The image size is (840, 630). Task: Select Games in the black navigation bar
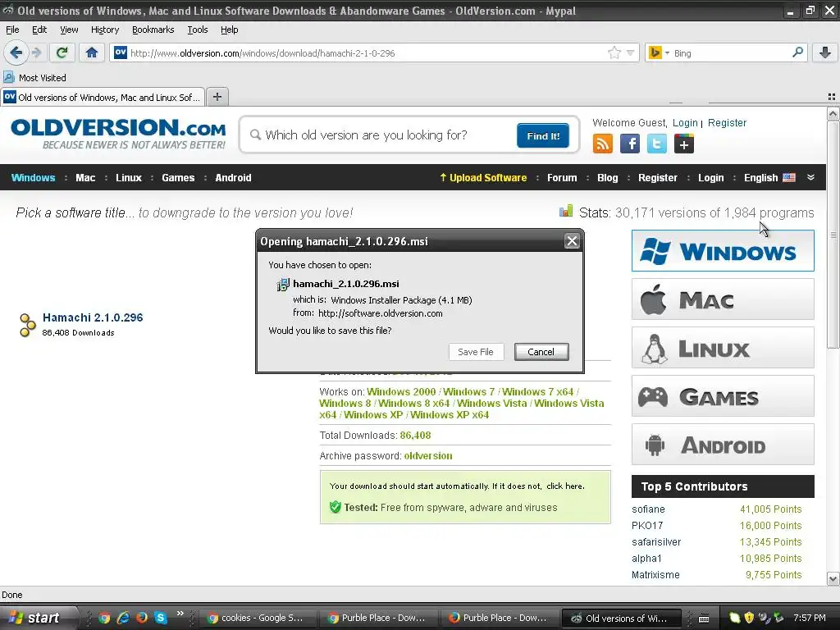pyautogui.click(x=178, y=177)
